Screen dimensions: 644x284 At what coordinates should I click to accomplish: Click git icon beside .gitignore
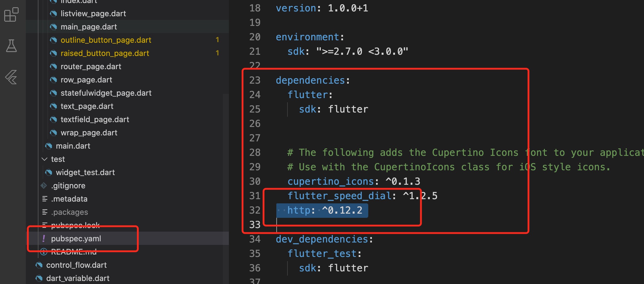tap(44, 186)
